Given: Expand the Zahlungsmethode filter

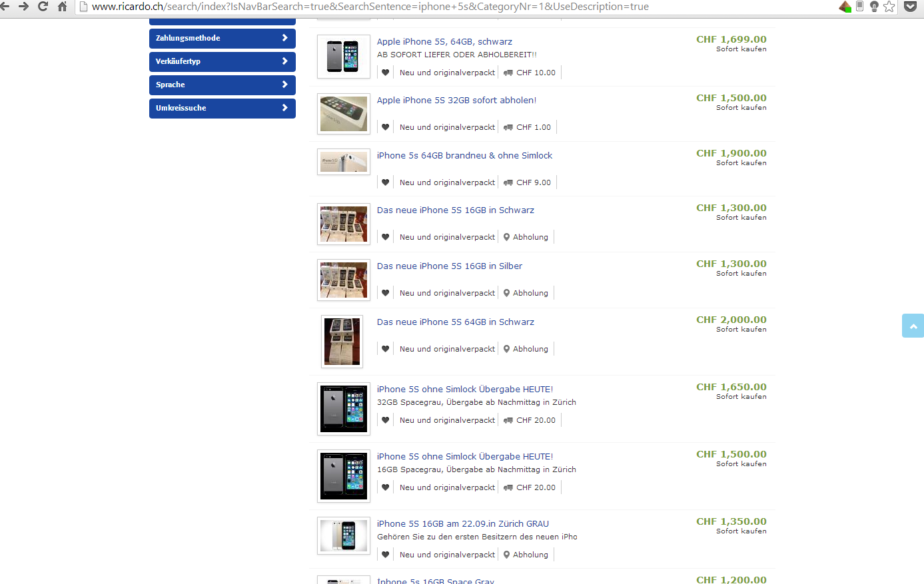Looking at the screenshot, I should tap(223, 38).
